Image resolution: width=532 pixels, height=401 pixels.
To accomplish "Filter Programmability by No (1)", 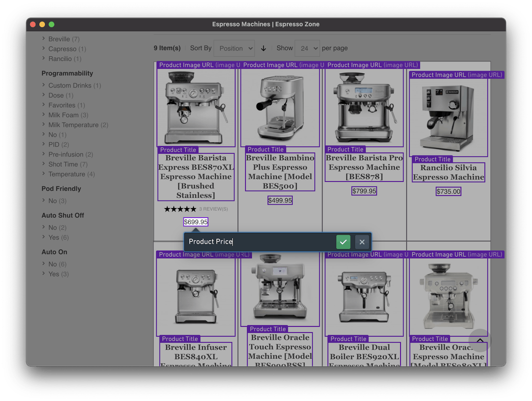I will click(x=57, y=135).
